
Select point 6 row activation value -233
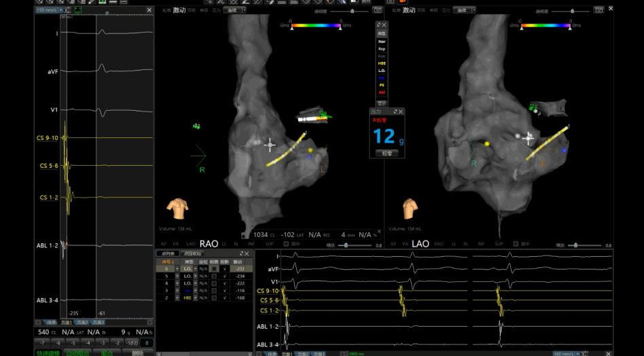click(x=238, y=269)
